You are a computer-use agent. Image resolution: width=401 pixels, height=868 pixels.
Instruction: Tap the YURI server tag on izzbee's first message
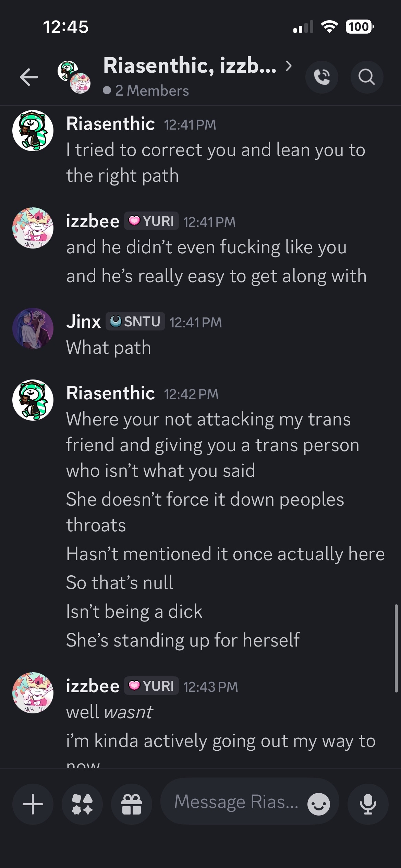click(151, 221)
